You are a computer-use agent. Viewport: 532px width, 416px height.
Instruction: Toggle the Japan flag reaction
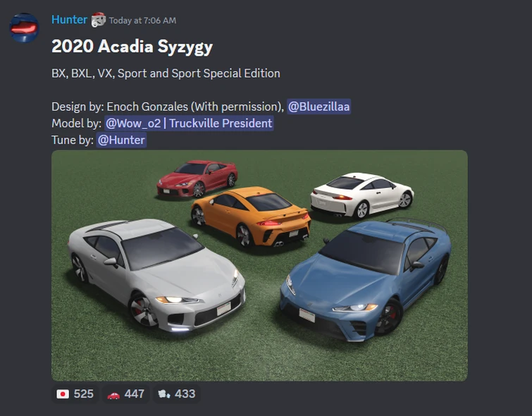(75, 394)
